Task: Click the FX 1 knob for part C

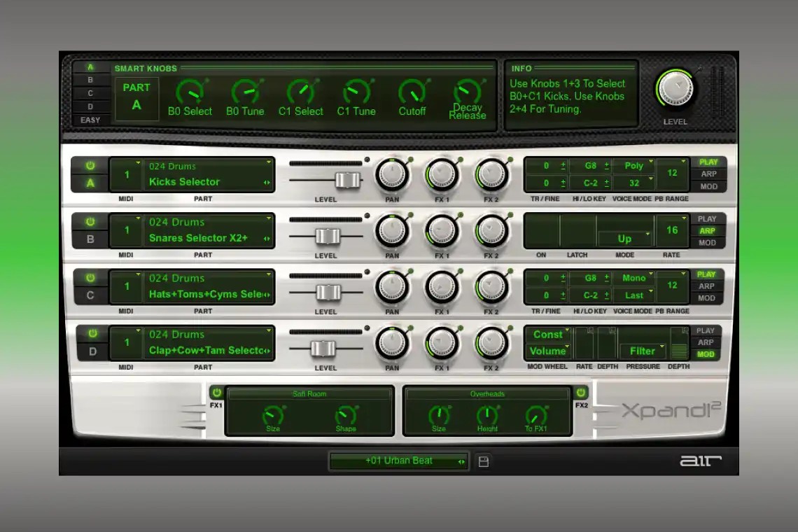Action: [x=442, y=287]
